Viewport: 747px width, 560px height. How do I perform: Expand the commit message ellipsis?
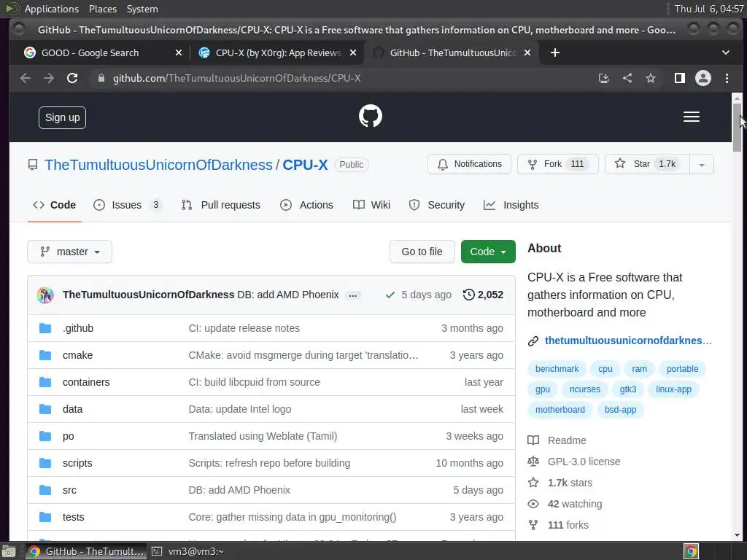(352, 295)
